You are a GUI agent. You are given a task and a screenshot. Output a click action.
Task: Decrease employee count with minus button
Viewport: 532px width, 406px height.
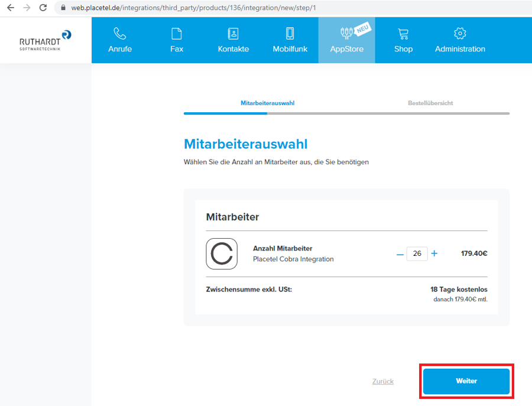400,254
